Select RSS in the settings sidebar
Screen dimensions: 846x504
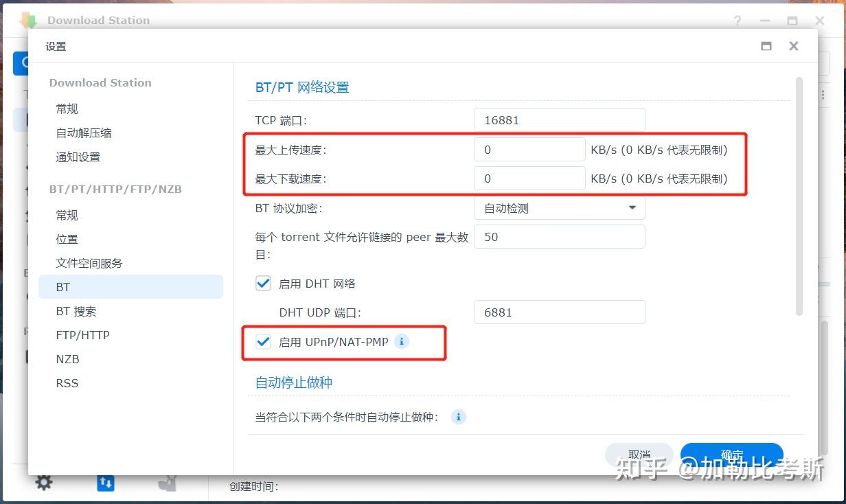pos(67,383)
